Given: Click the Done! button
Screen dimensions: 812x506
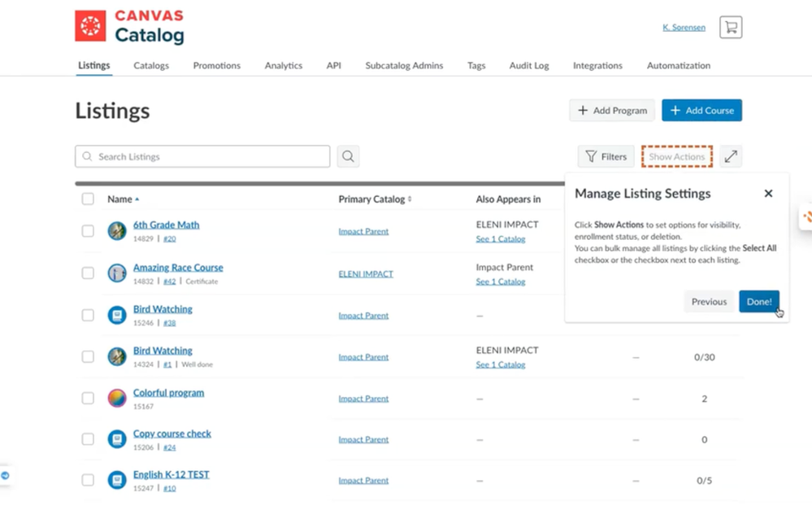Looking at the screenshot, I should click(x=758, y=302).
